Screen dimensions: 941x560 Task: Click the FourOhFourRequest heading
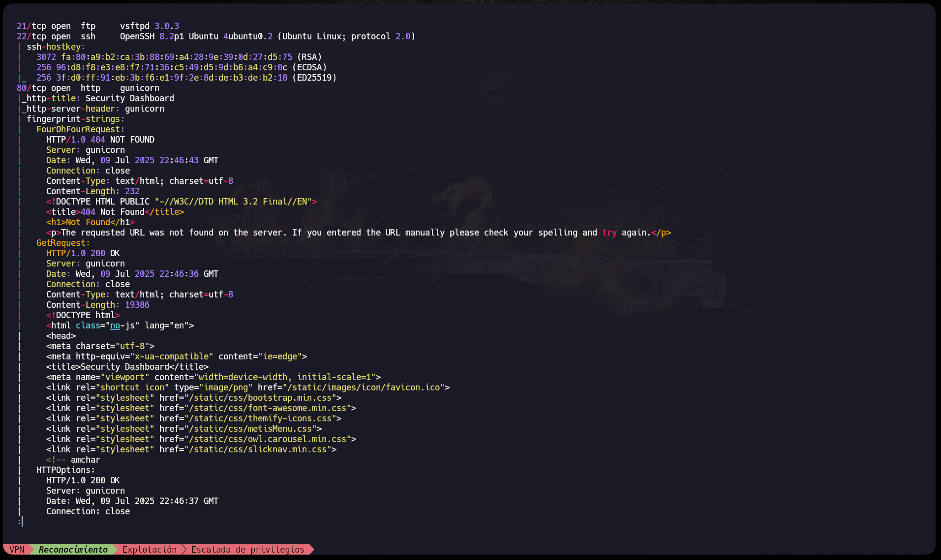(x=80, y=129)
